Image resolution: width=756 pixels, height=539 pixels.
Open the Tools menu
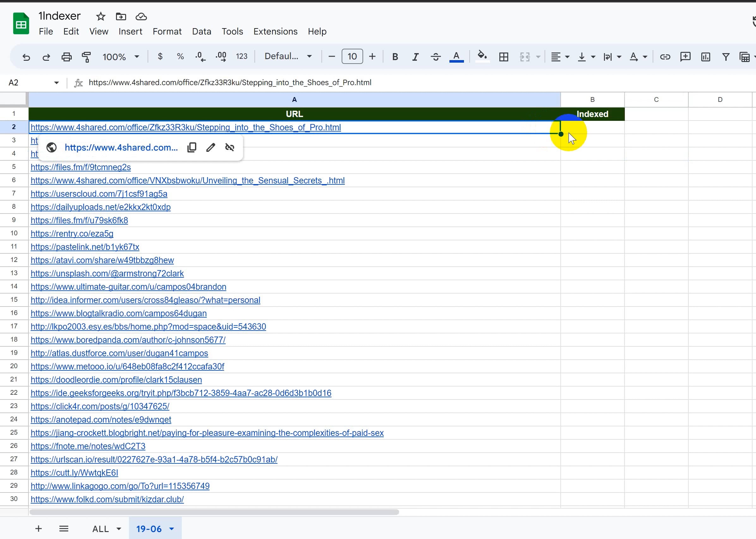coord(232,32)
